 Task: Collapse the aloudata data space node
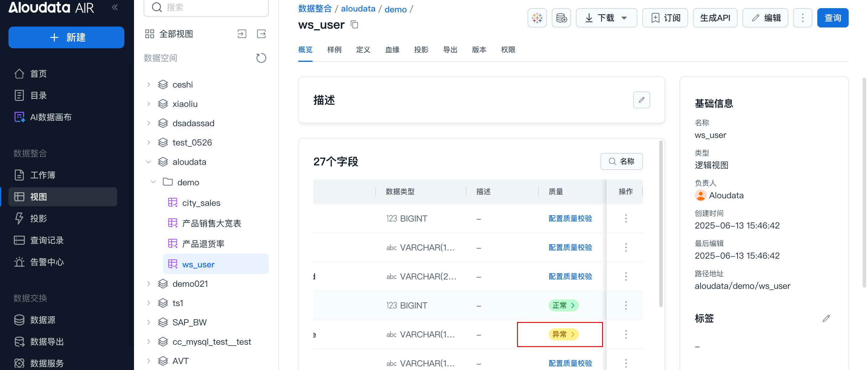tap(148, 162)
